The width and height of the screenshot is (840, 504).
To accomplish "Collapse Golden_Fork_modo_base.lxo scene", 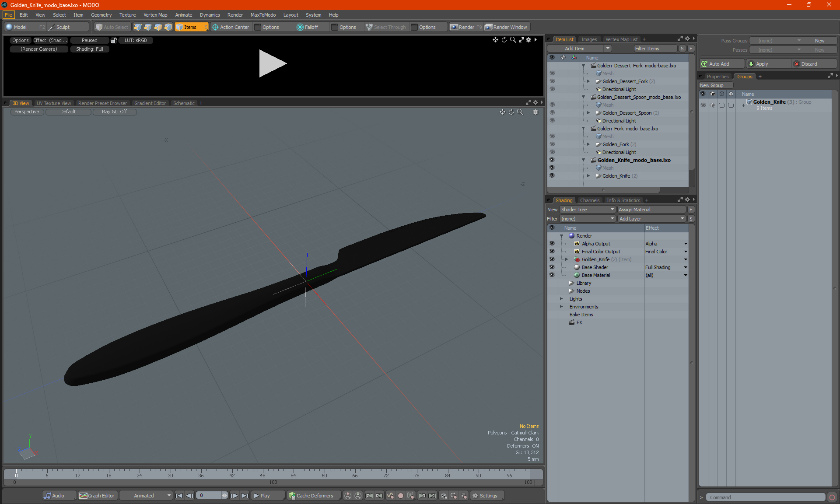I will coord(583,129).
